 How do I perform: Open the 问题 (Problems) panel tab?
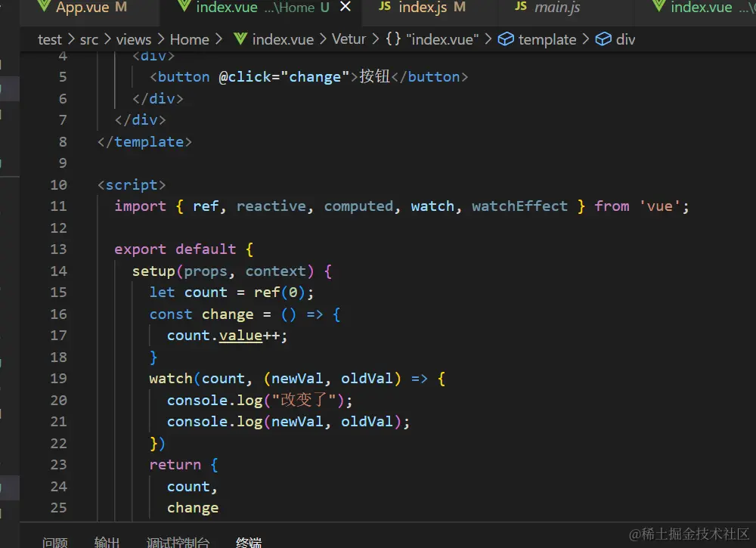click(54, 542)
